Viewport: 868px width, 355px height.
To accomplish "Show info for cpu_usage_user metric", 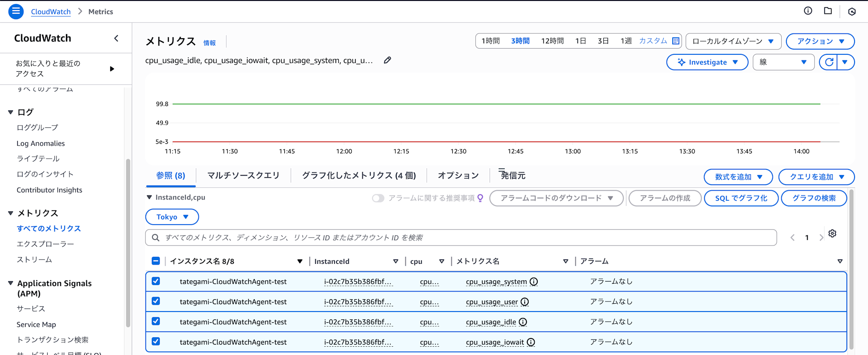I will (525, 302).
